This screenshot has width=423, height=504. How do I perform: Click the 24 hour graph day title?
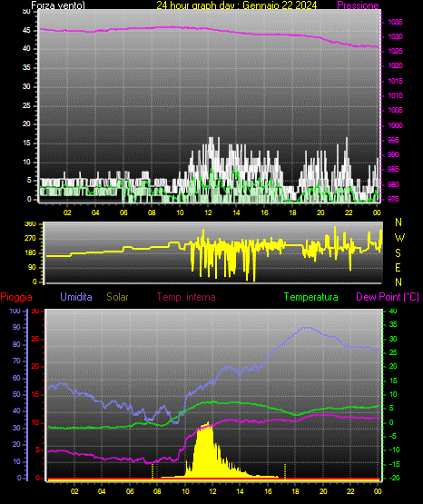coord(237,5)
